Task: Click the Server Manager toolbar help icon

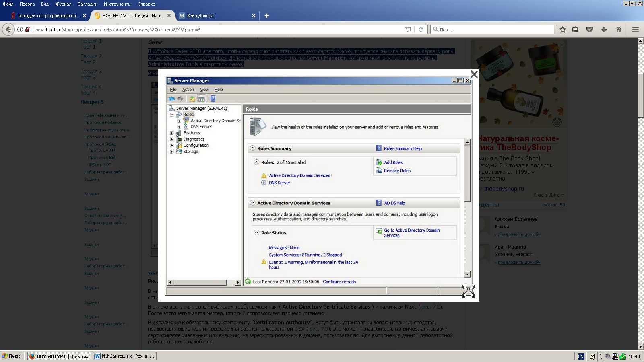Action: point(213,99)
